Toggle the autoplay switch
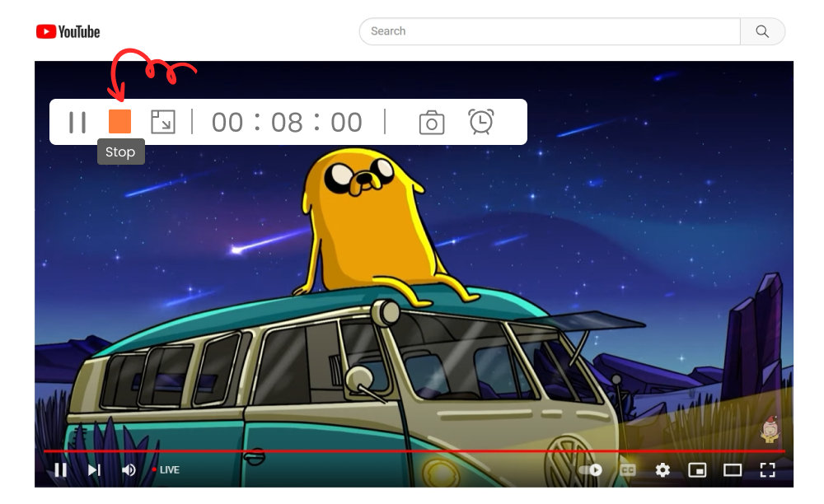This screenshot has width=824, height=504. [590, 470]
